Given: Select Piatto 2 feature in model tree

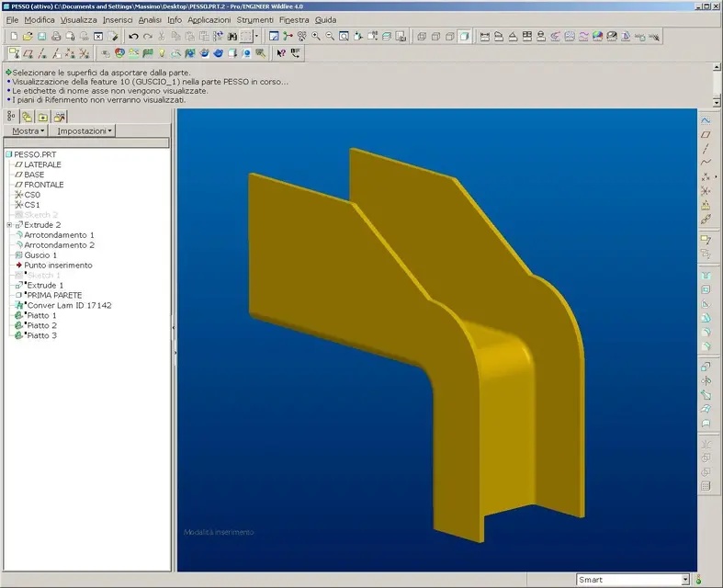Looking at the screenshot, I should click(40, 326).
